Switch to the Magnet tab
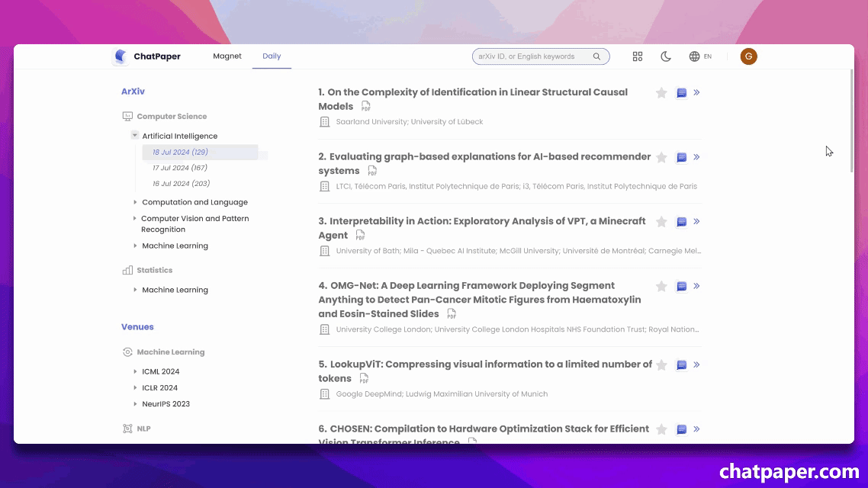 tap(227, 56)
